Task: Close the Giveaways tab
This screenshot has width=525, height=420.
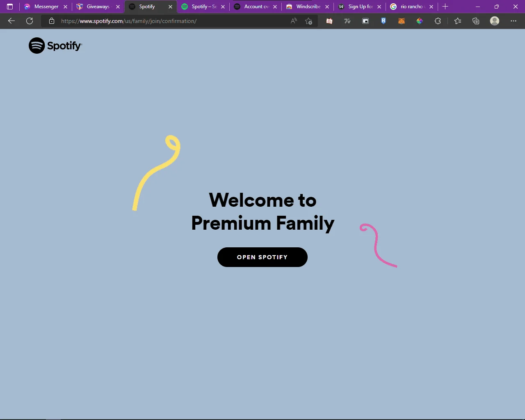Action: (x=118, y=7)
